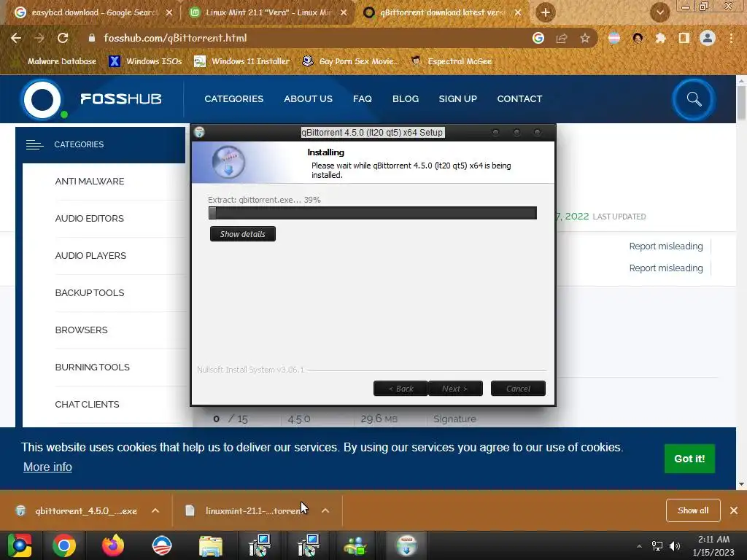Click the first Report misleading link
Image resolution: width=747 pixels, height=560 pixels.
pyautogui.click(x=666, y=246)
